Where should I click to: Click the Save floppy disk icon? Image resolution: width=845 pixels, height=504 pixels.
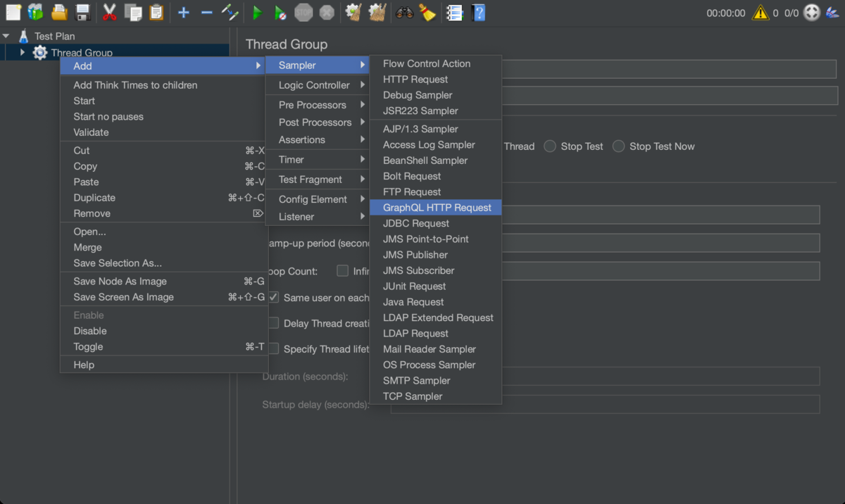(82, 12)
